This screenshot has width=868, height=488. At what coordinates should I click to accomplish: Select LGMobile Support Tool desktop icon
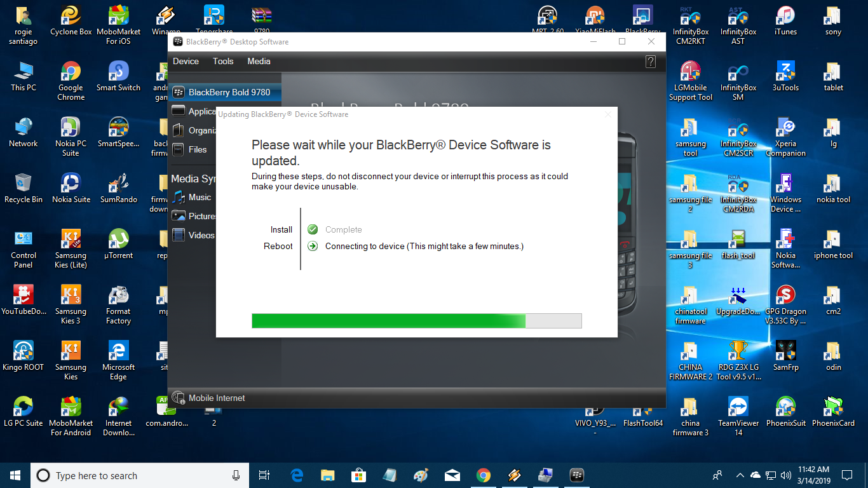click(x=691, y=81)
